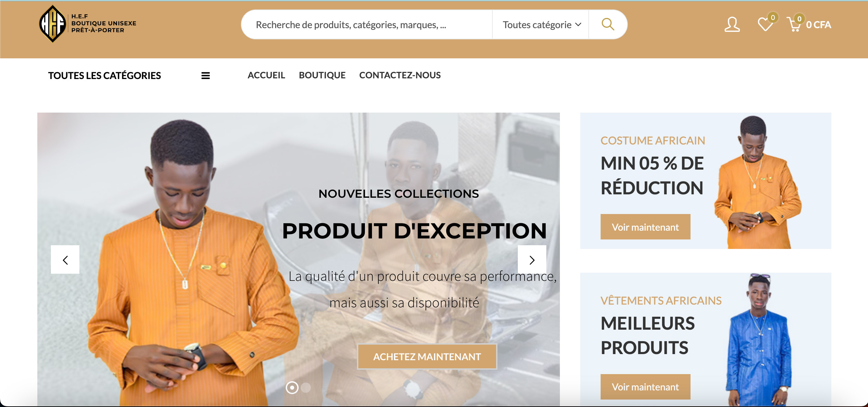Click the hamburger categories menu icon
This screenshot has width=868, height=407.
coord(206,76)
